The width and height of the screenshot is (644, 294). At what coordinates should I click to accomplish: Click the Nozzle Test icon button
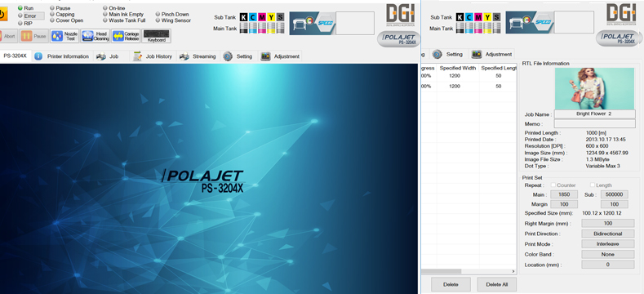point(64,36)
